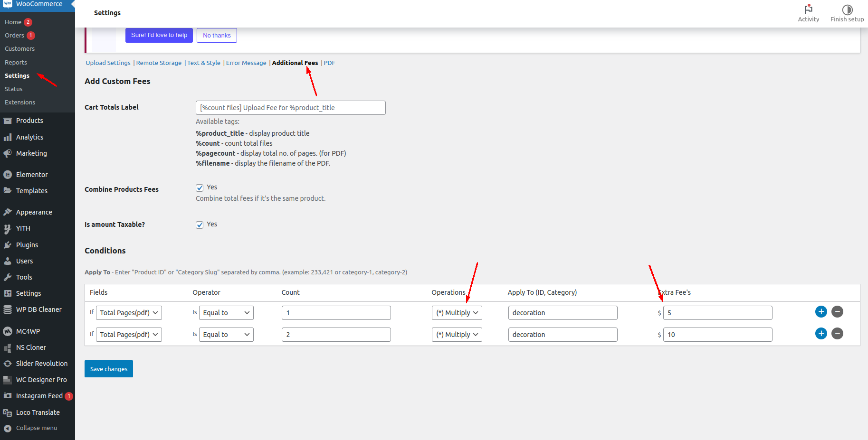Viewport: 868px width, 440px height.
Task: Click No thanks button
Action: tap(217, 35)
